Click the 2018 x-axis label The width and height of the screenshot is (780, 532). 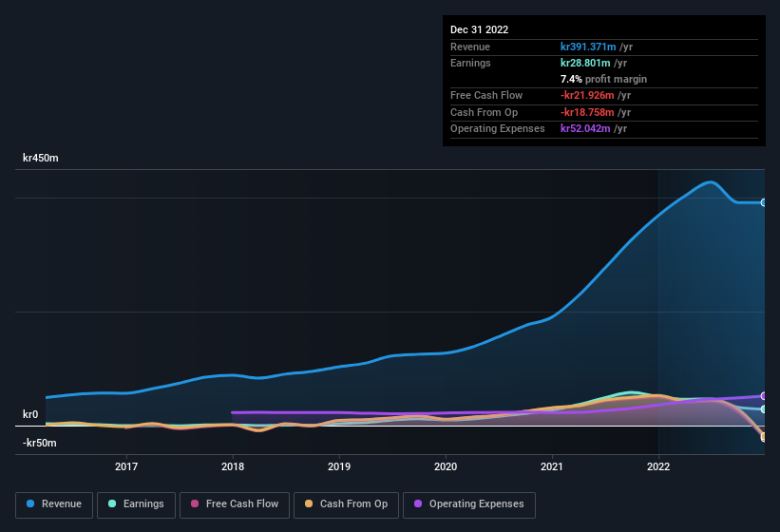[x=233, y=466]
